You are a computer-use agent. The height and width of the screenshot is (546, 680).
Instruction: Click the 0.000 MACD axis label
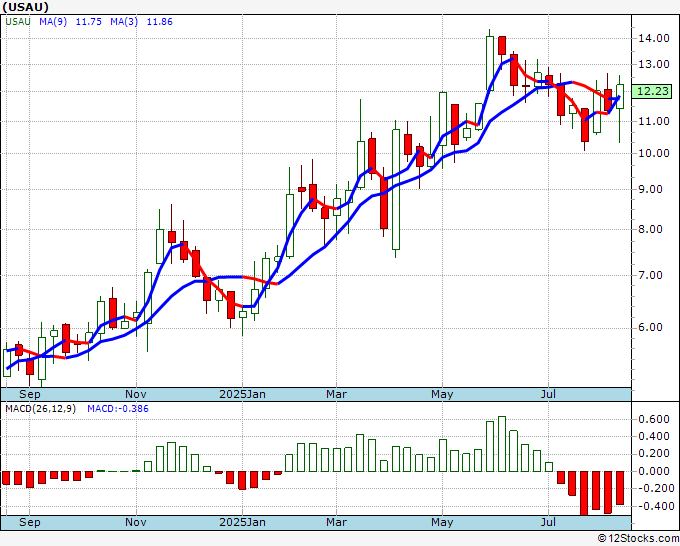[x=654, y=471]
